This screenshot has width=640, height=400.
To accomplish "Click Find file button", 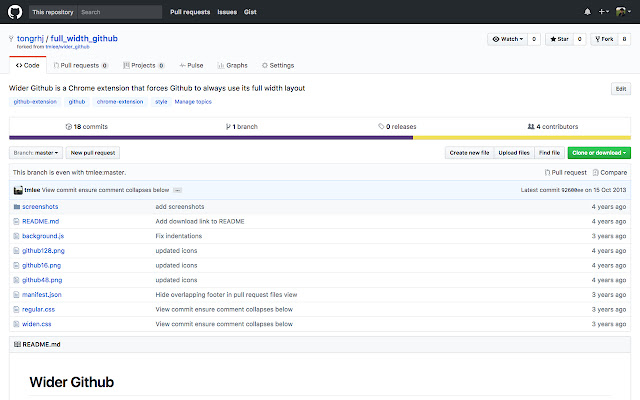I will 549,153.
